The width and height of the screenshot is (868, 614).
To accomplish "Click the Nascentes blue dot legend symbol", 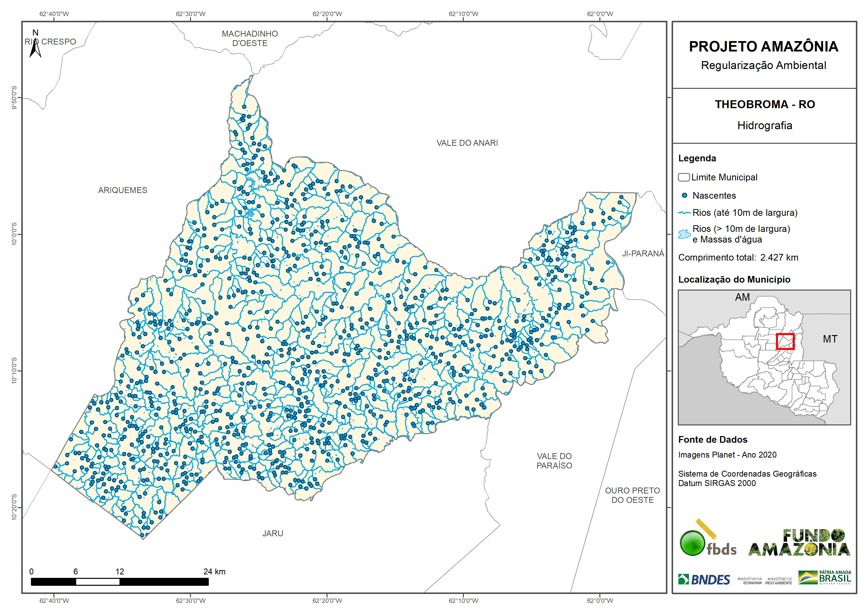I will (x=684, y=196).
